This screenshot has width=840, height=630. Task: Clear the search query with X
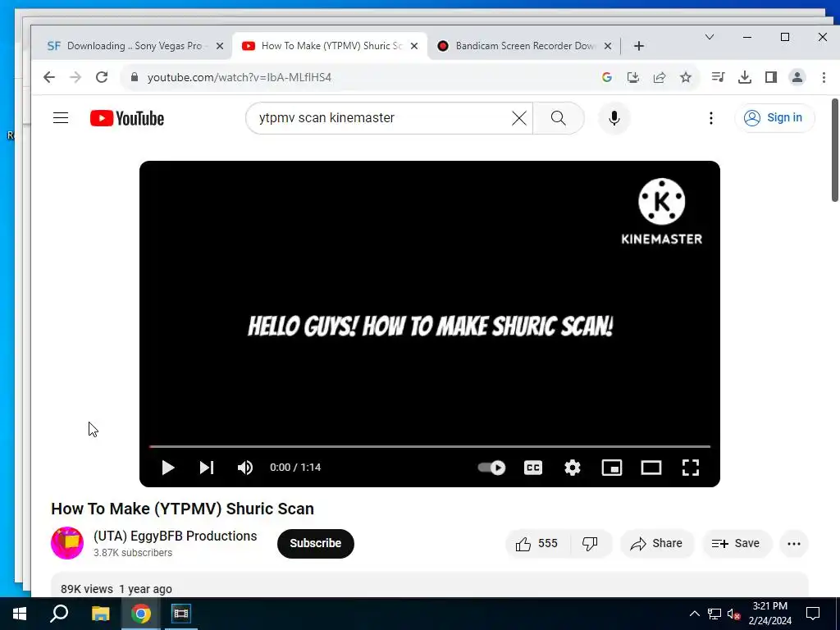pyautogui.click(x=518, y=118)
